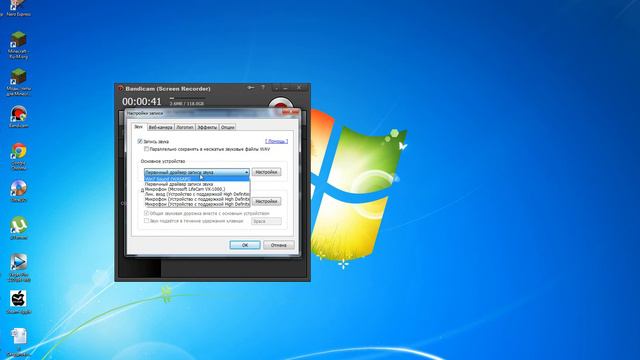The height and width of the screenshot is (360, 640).
Task: Toggle the push-to-talk key hold checkbox
Action: pos(147,221)
